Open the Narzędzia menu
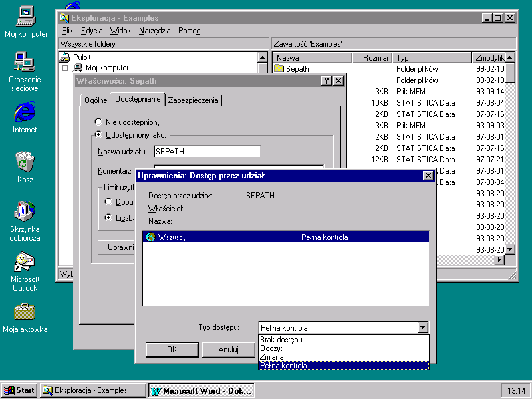Viewport: 532px width, 399px height. coord(155,31)
